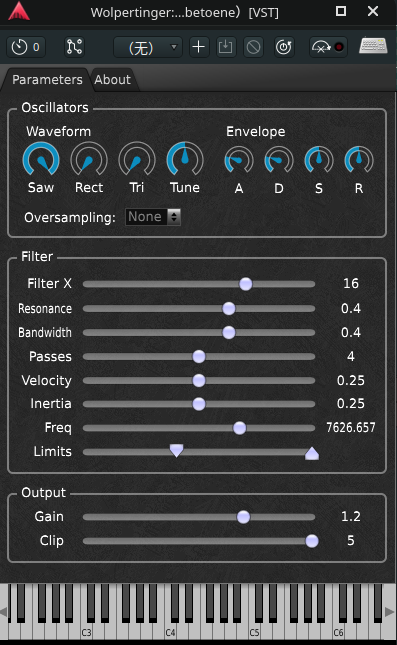Click the Tune knob
This screenshot has width=397, height=645.
point(185,160)
